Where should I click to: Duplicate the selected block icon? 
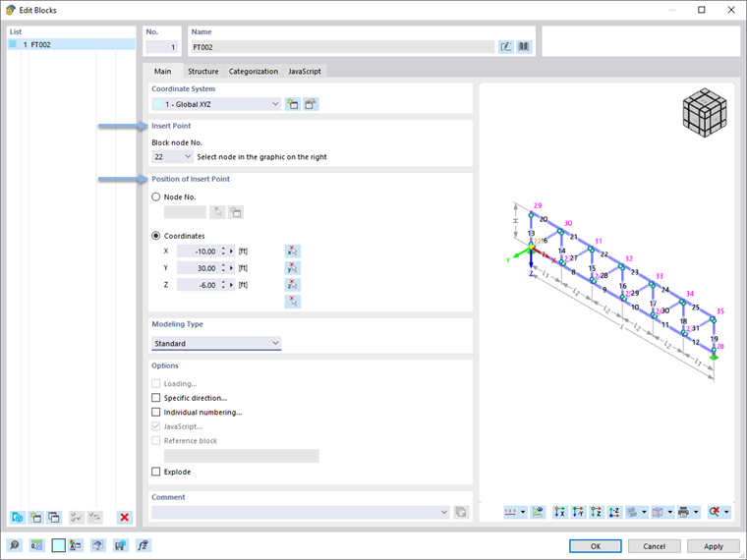pos(54,517)
